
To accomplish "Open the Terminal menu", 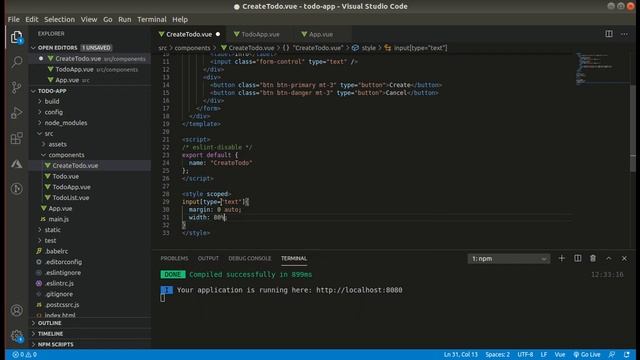I will [151, 19].
